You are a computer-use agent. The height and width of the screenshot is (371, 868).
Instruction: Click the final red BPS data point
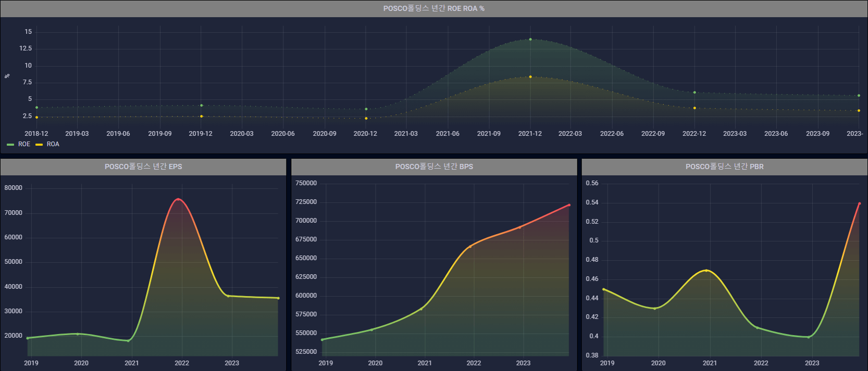click(569, 205)
